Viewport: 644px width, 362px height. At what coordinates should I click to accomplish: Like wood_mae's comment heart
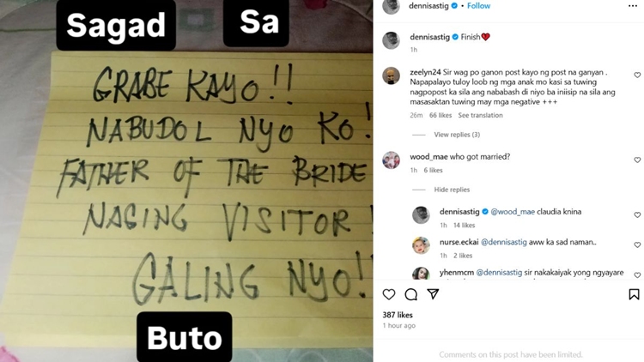[x=637, y=160]
